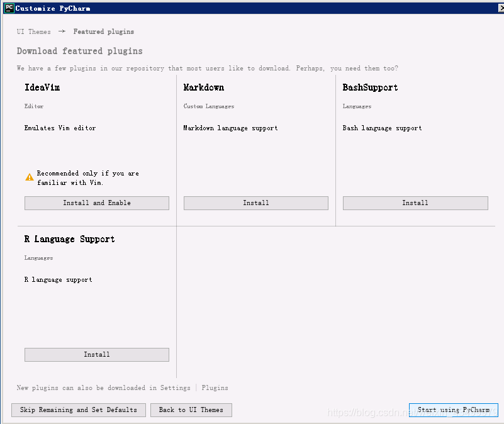Click the 'New plugins can also be downloaded' note

pyautogui.click(x=122, y=388)
